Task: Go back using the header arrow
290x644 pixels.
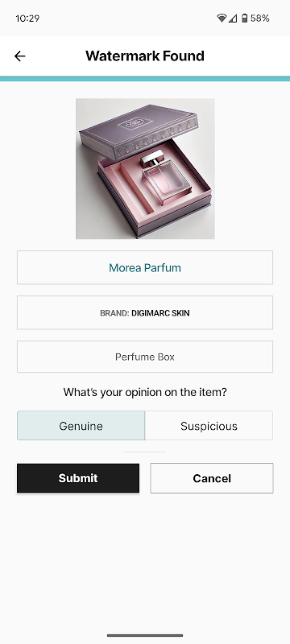Action: pos(19,56)
